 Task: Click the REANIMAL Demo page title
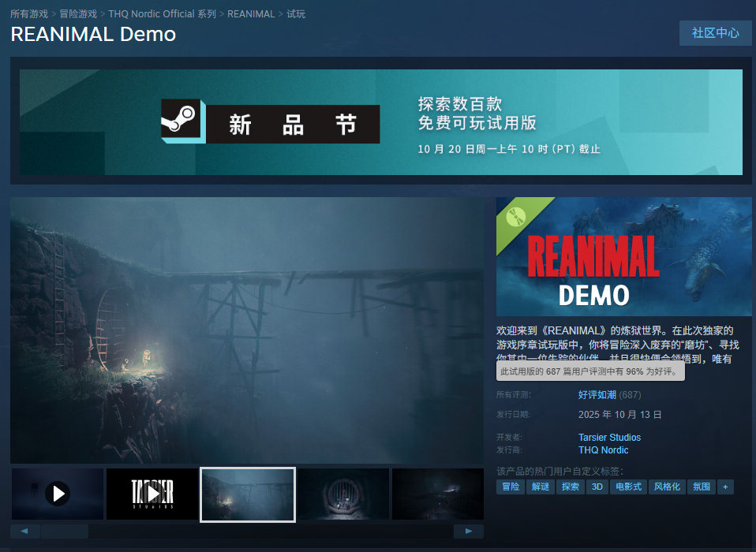coord(93,34)
